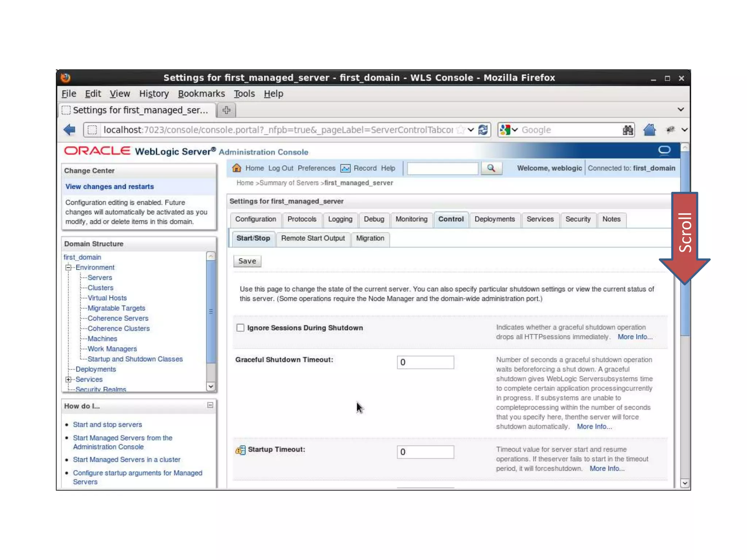Expand the Services tree node
This screenshot has width=747, height=560.
pos(68,379)
